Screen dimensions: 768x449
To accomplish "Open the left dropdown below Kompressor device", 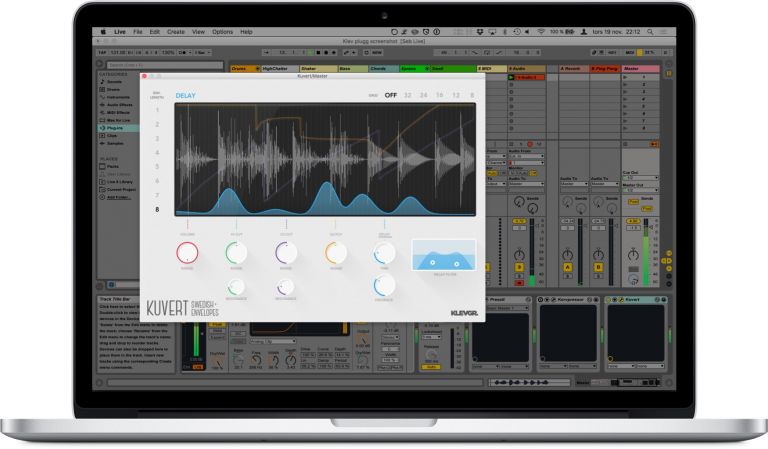I will click(553, 366).
